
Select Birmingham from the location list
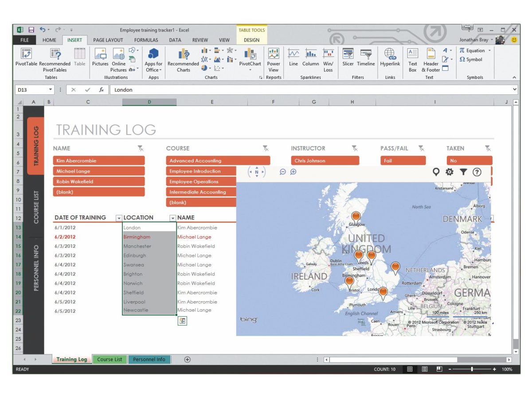click(x=138, y=236)
